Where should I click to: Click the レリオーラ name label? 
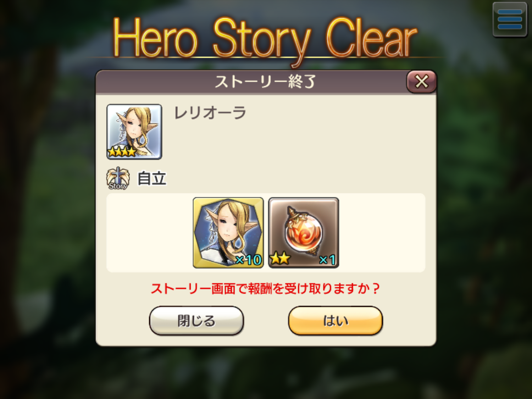tap(210, 113)
